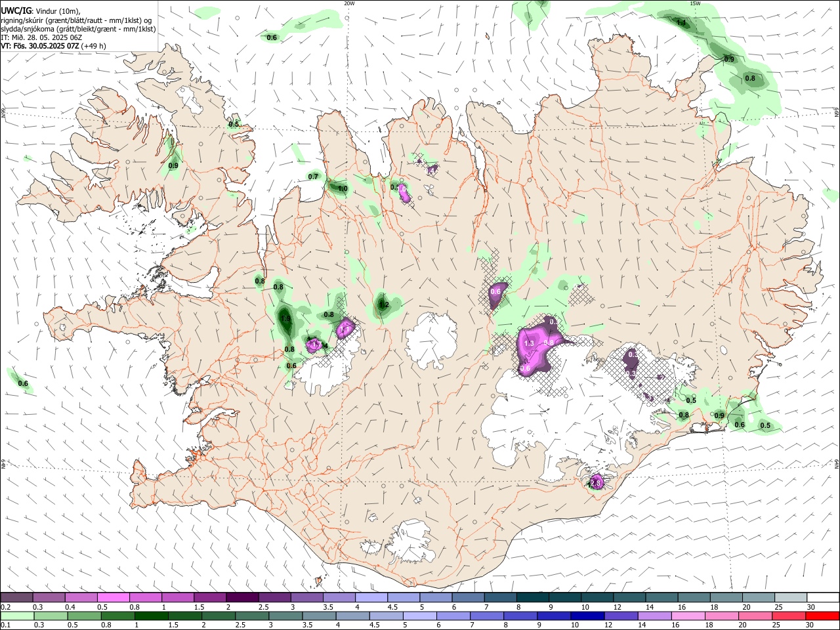Select the bright pink 0.5–0.8 upper legend swatch

pyautogui.click(x=113, y=597)
